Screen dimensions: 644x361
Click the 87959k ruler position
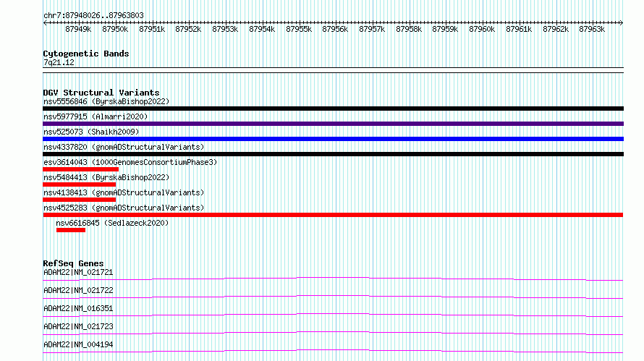(445, 29)
